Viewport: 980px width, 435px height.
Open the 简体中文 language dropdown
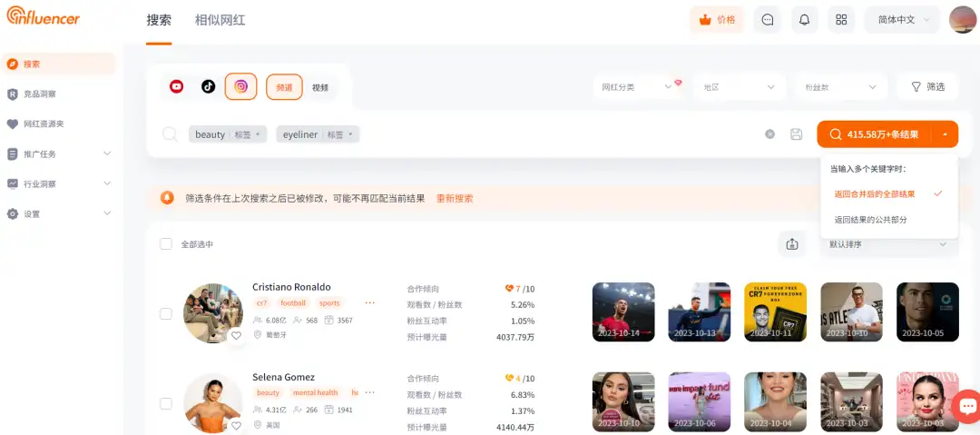click(903, 20)
